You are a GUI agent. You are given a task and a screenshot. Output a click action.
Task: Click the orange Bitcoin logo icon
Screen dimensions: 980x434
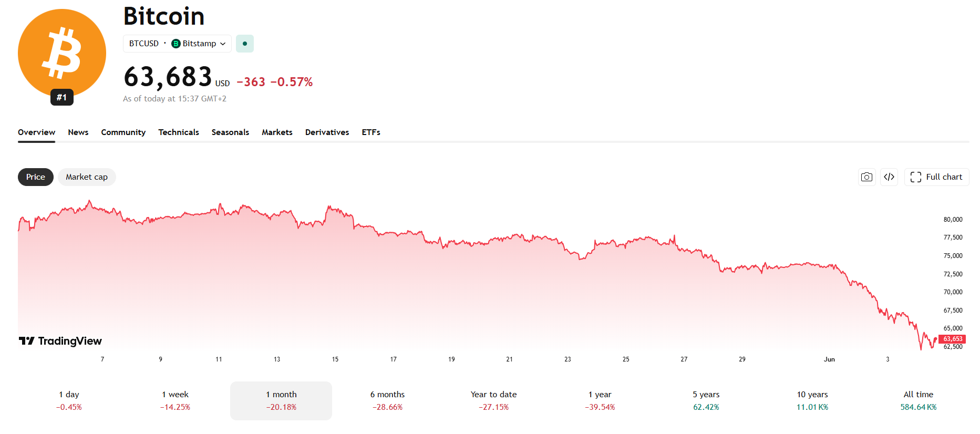[62, 53]
